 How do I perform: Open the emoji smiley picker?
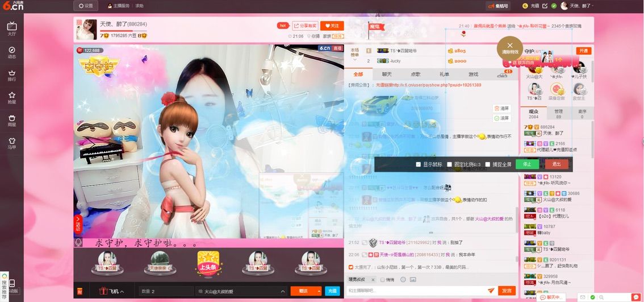(x=403, y=280)
